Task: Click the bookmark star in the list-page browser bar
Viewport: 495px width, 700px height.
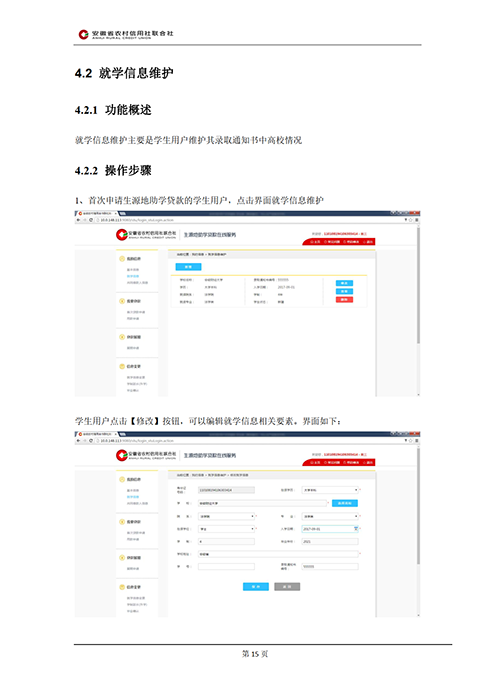Action: 411,220
